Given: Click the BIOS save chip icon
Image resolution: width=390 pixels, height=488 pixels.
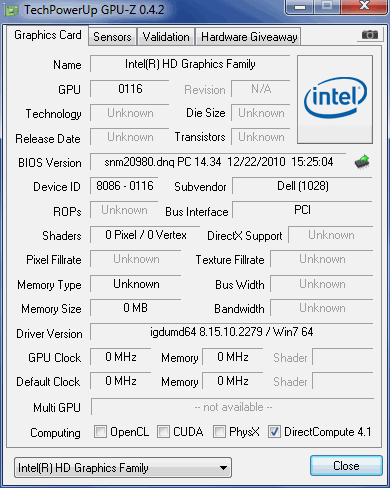Looking at the screenshot, I should (362, 162).
